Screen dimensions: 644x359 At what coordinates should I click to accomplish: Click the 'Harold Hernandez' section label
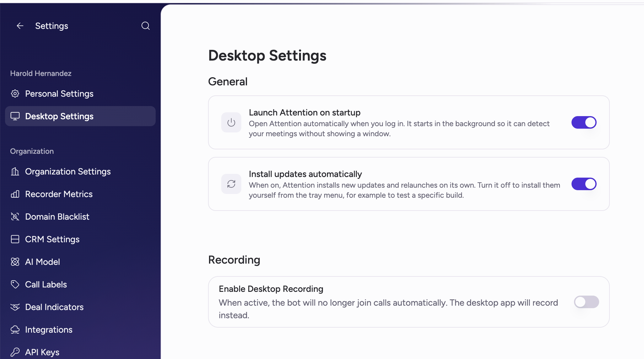[x=41, y=73]
